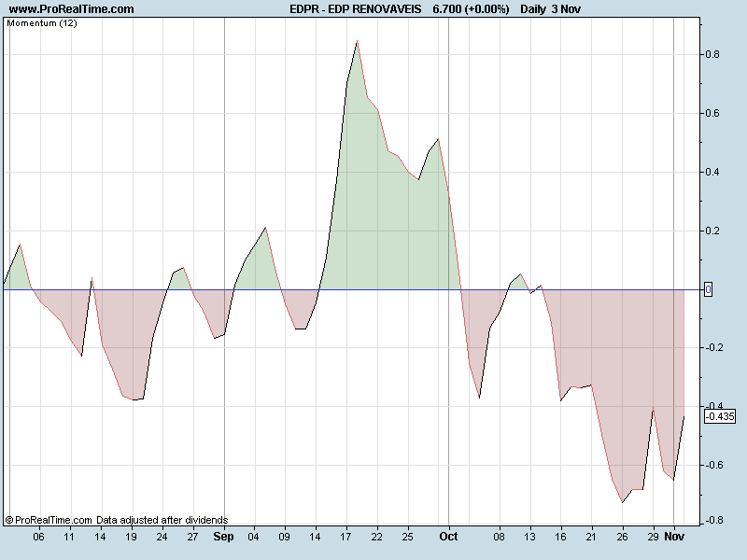Click the ProRealTime.com copyright notice

point(117,520)
